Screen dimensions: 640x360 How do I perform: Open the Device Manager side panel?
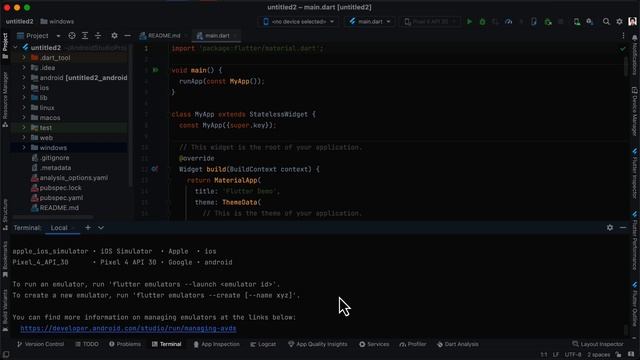(635, 111)
